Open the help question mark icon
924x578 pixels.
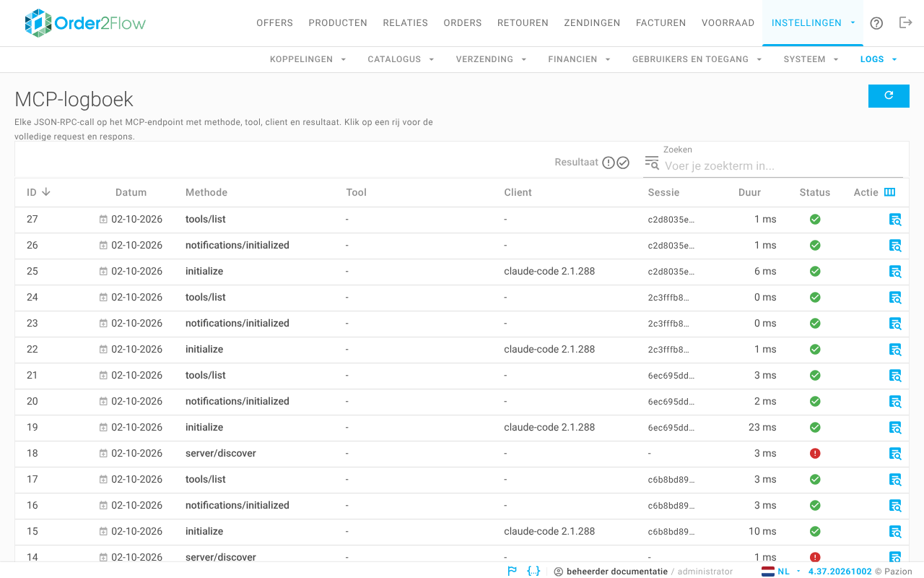[x=876, y=23]
